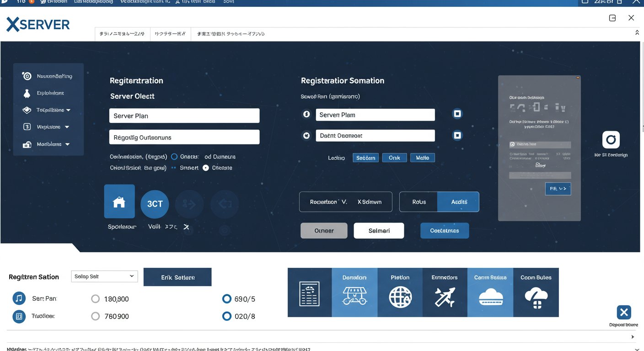Click the Erik Setlore button
The height and width of the screenshot is (351, 644).
tap(177, 277)
